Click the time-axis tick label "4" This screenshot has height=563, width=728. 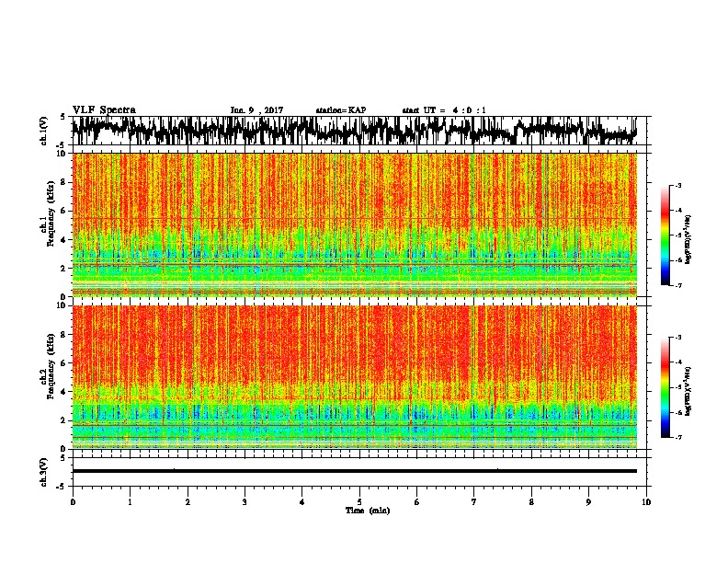coord(302,502)
